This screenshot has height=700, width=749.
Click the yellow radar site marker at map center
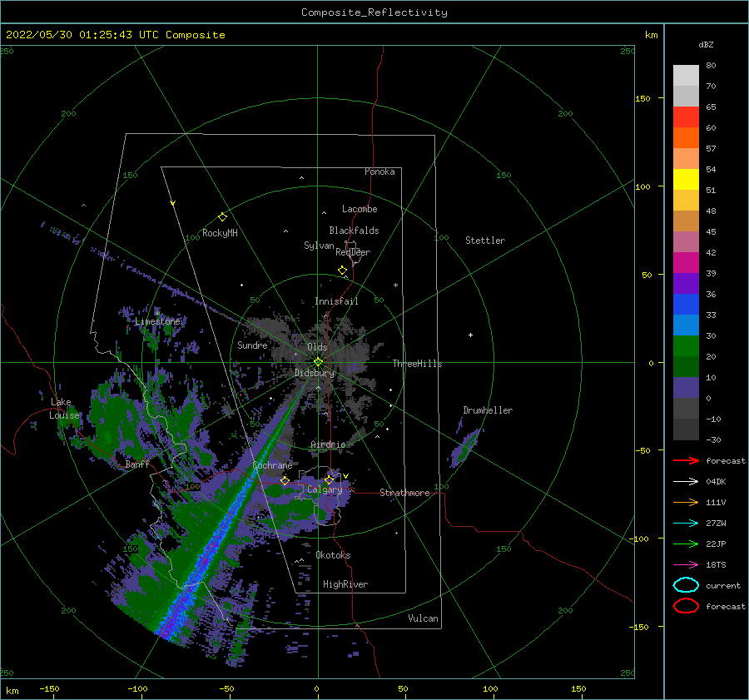tap(318, 362)
